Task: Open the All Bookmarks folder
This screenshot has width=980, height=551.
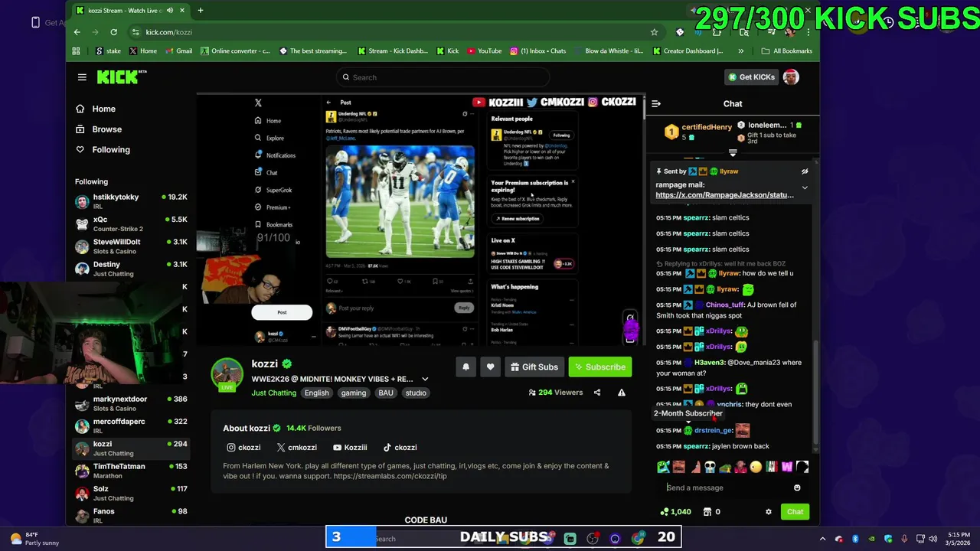Action: tap(787, 51)
